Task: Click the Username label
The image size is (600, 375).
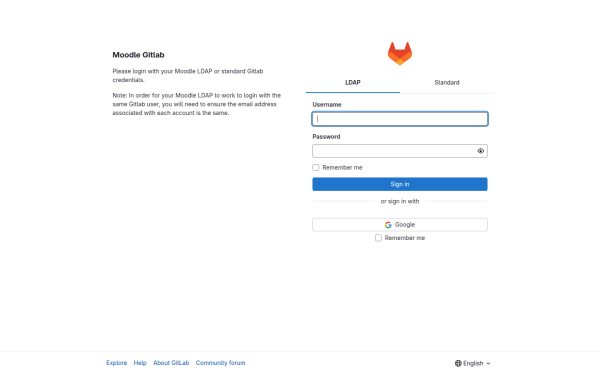Action: tap(327, 104)
